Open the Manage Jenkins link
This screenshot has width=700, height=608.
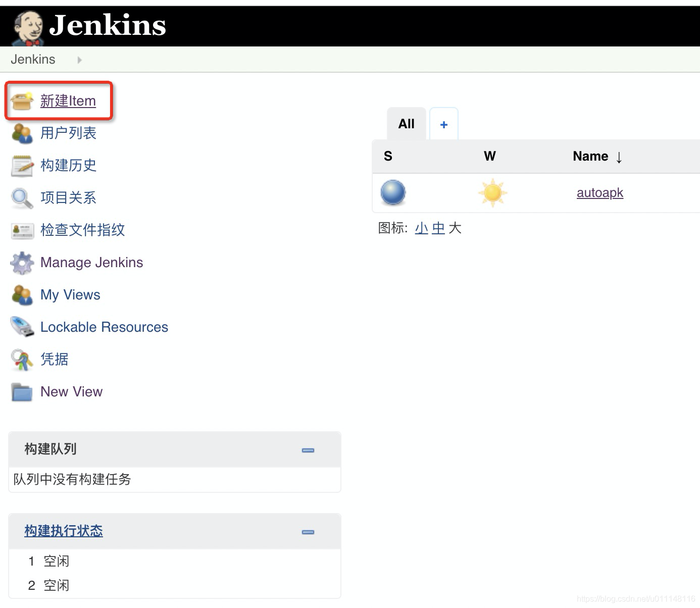pyautogui.click(x=91, y=263)
